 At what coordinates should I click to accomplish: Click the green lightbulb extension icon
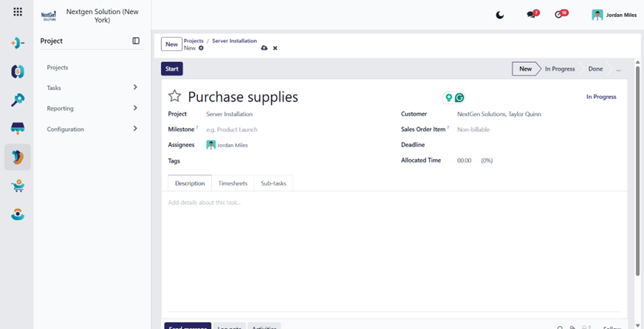[449, 98]
